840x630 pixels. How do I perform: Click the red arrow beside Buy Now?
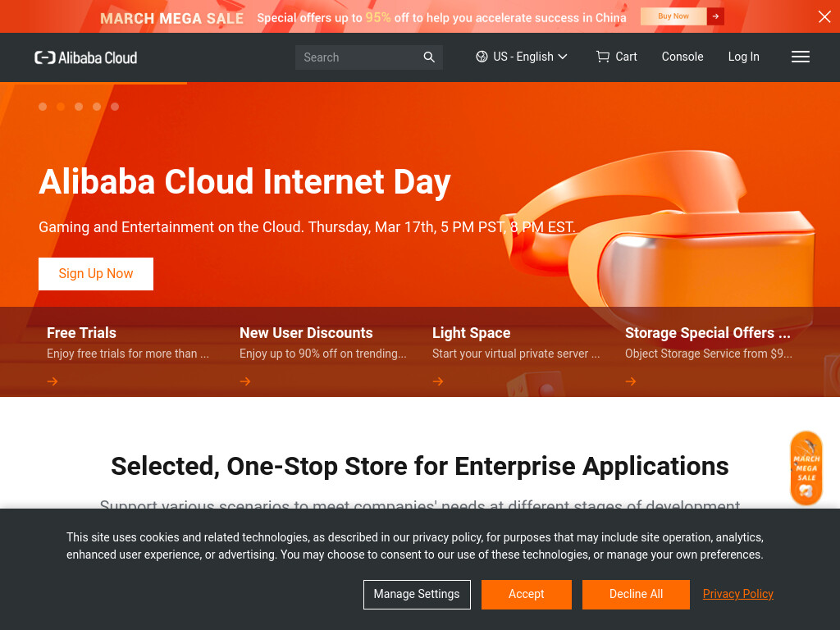715,16
